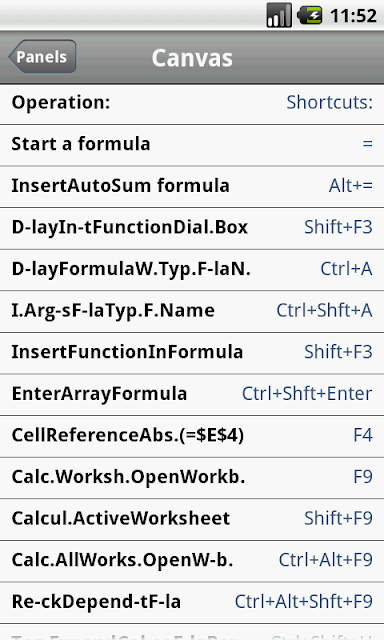Open the Start a formula row

tap(192, 145)
